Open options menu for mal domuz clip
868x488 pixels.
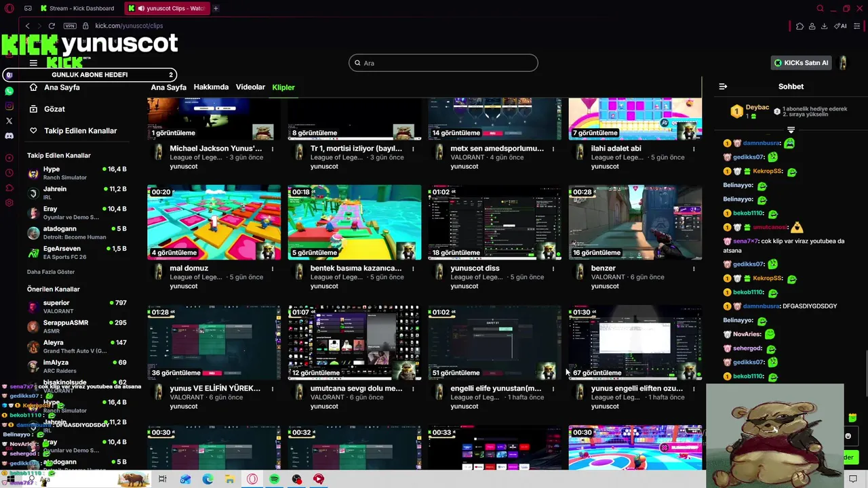[273, 268]
